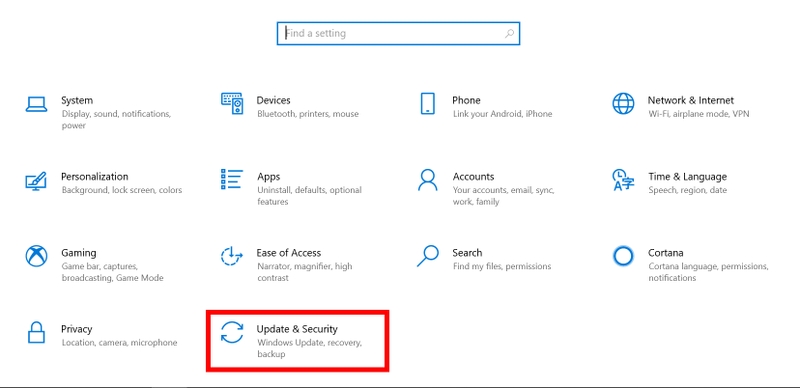Image resolution: width=800 pixels, height=388 pixels.
Task: Open Privacy settings title
Action: (x=77, y=329)
